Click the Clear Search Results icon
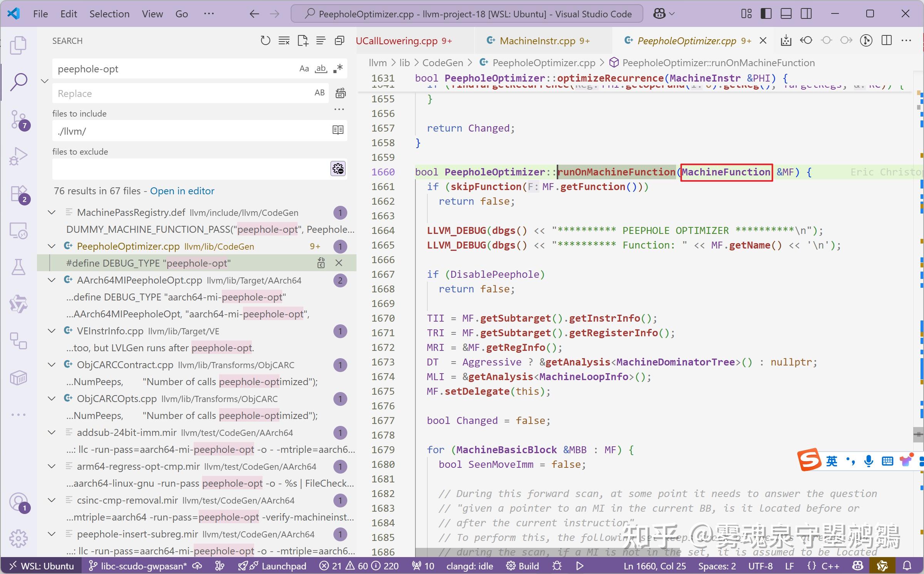 pos(284,41)
